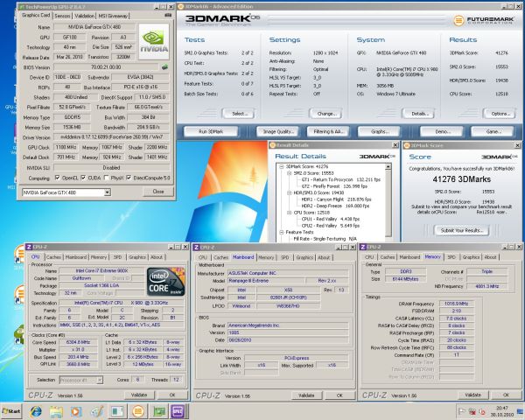The height and width of the screenshot is (420, 525).
Task: Switch to the Sensors tab in GPU-Z
Action: click(62, 16)
